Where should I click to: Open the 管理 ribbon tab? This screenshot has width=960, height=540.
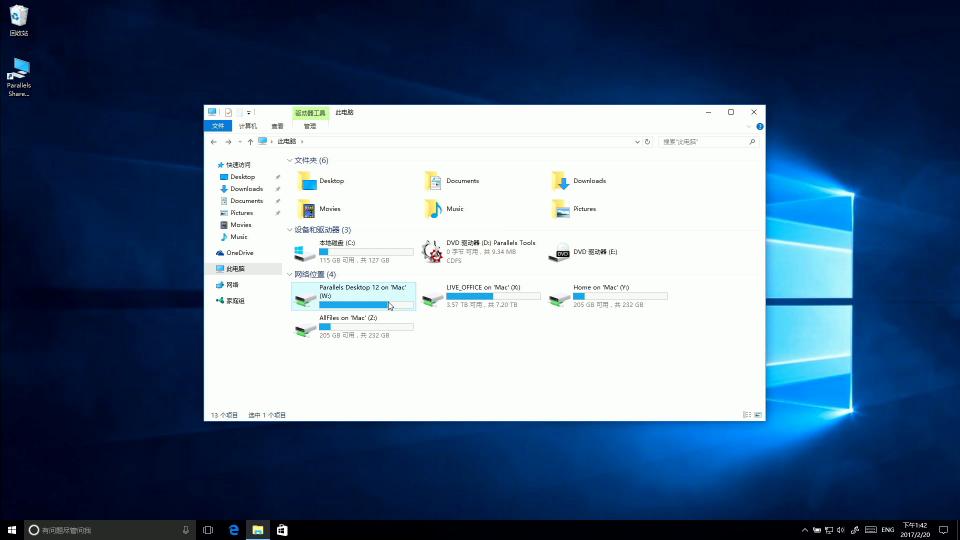click(x=310, y=126)
